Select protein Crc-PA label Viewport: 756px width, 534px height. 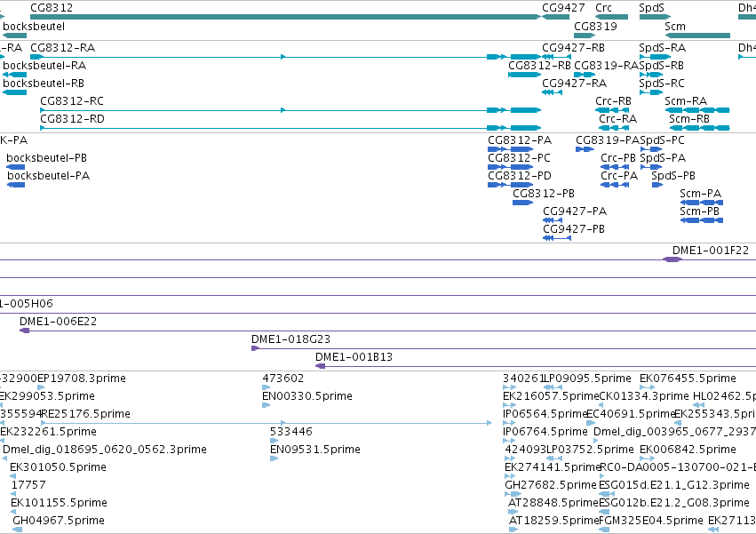click(x=619, y=176)
